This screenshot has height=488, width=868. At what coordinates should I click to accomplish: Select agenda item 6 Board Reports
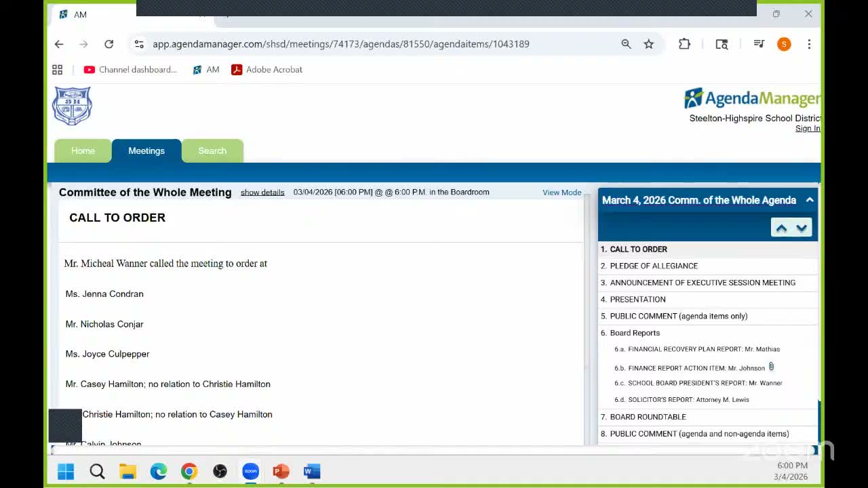click(x=708, y=333)
